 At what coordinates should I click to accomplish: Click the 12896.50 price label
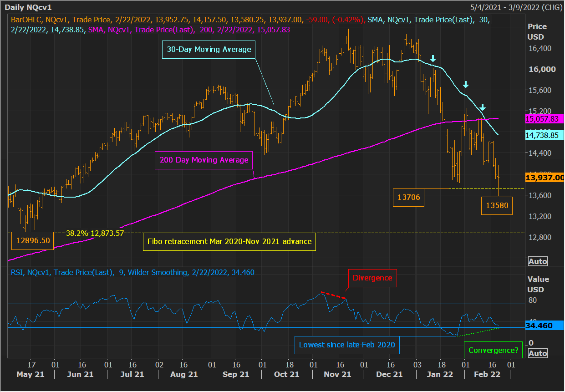[32, 241]
